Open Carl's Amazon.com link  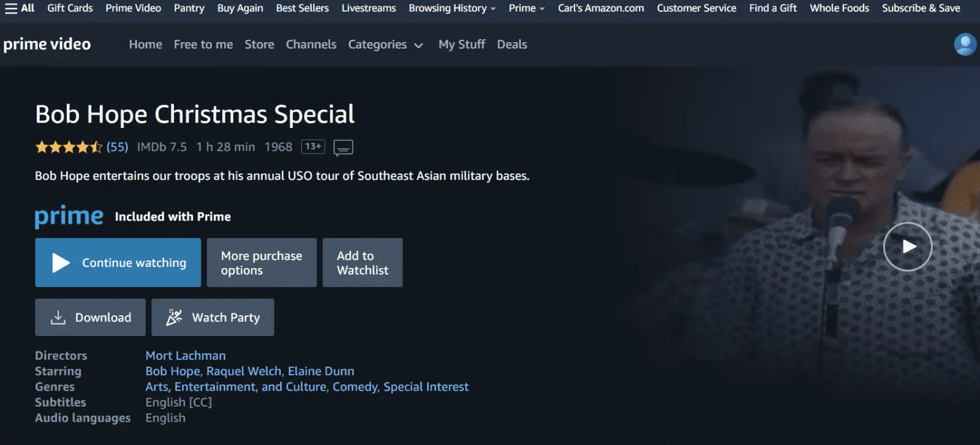point(601,8)
